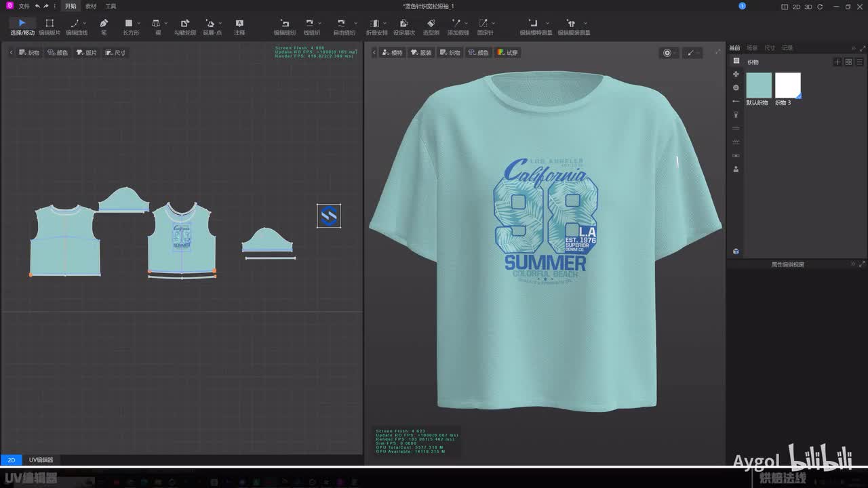Click the blue notification badge

(x=742, y=6)
